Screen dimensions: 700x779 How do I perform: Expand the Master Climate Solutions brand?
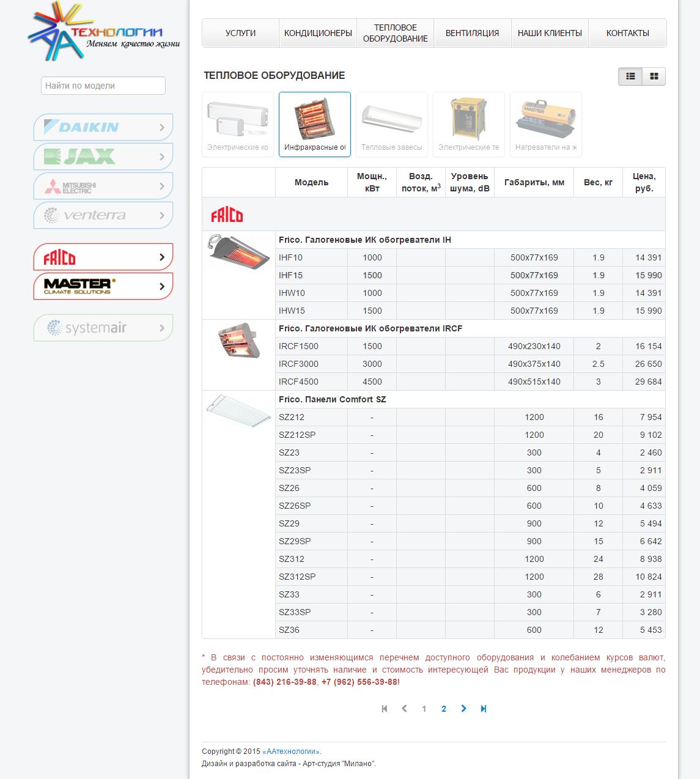point(103,286)
